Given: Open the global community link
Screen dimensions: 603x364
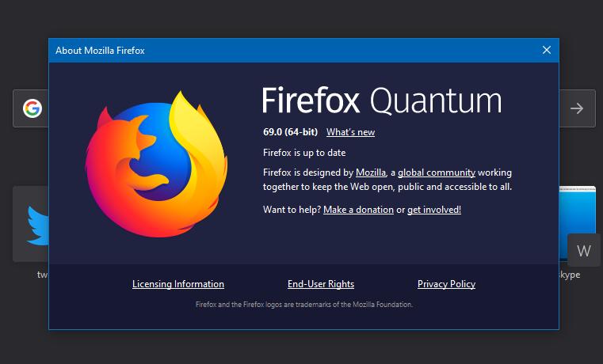Looking at the screenshot, I should click(437, 173).
